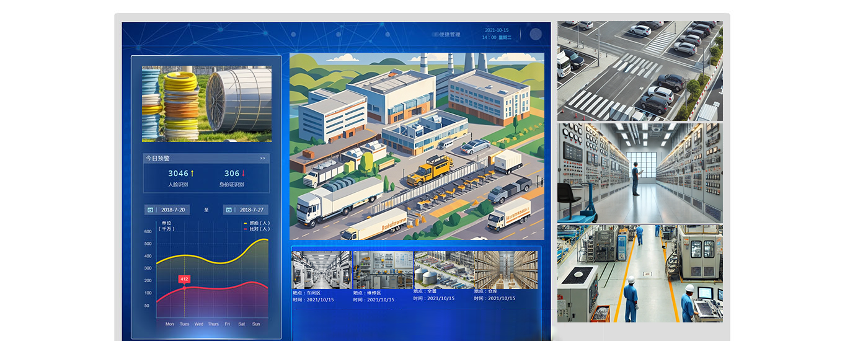Open the 便捷管理 menu in header
The width and height of the screenshot is (868, 341).
[449, 35]
